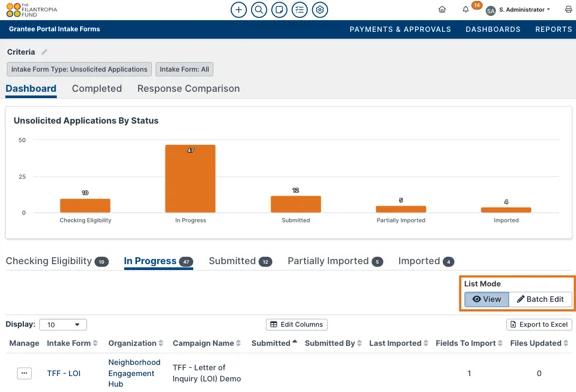Viewport: 576px width, 392px height.
Task: Switch list mode to Batch Edit
Action: [540, 299]
